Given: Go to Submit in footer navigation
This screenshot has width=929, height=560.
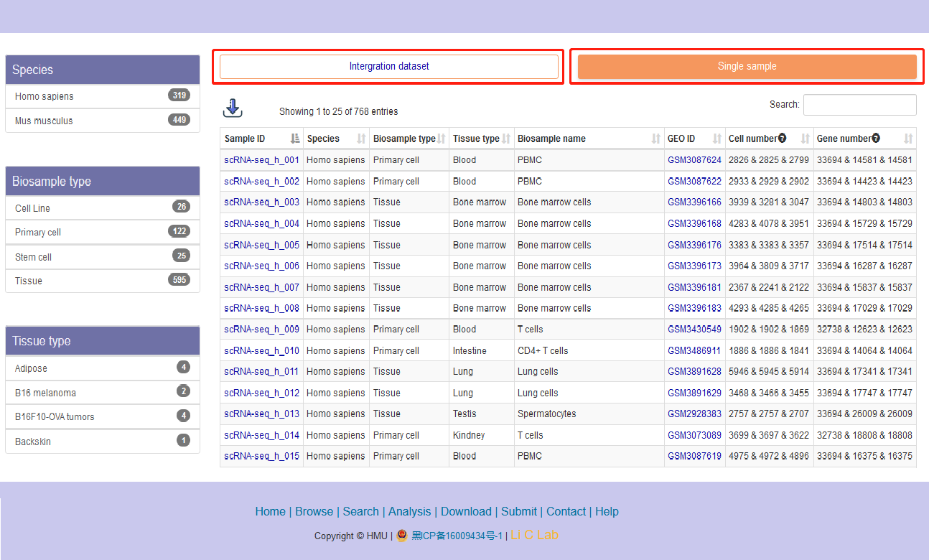Looking at the screenshot, I should (x=519, y=512).
